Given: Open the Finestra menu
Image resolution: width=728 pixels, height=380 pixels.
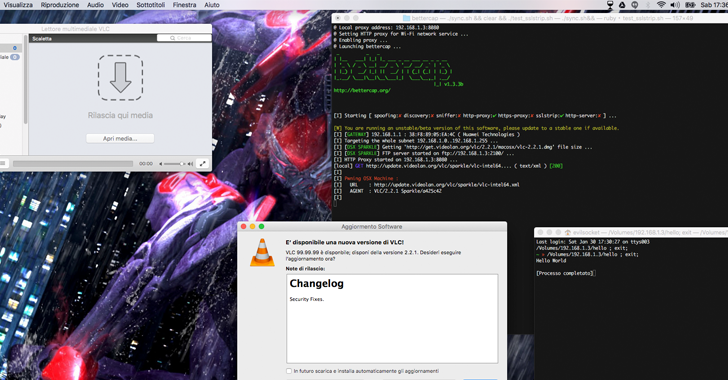Looking at the screenshot, I should tap(184, 5).
